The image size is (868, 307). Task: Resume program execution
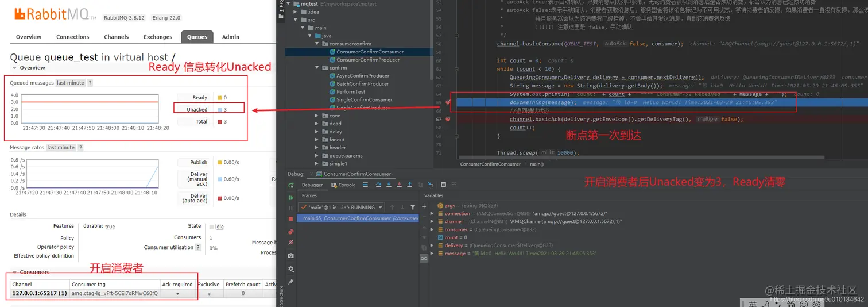tap(291, 197)
